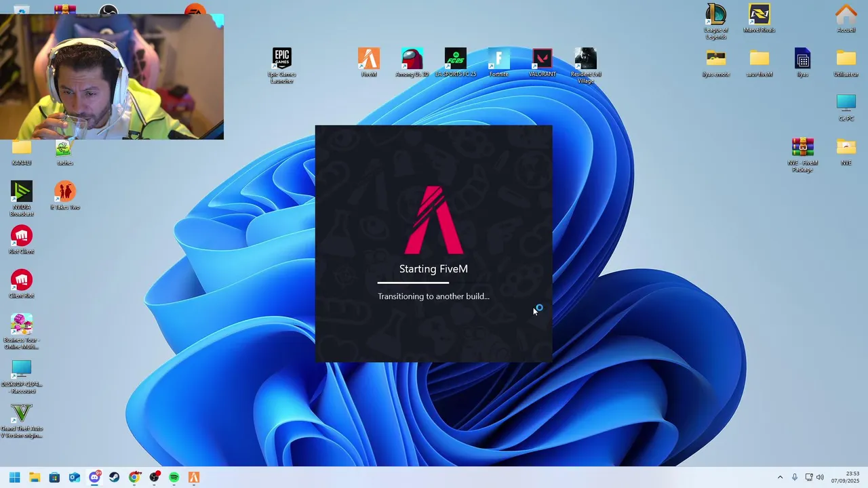
Task: Select the Accueil home icon
Action: click(x=846, y=18)
